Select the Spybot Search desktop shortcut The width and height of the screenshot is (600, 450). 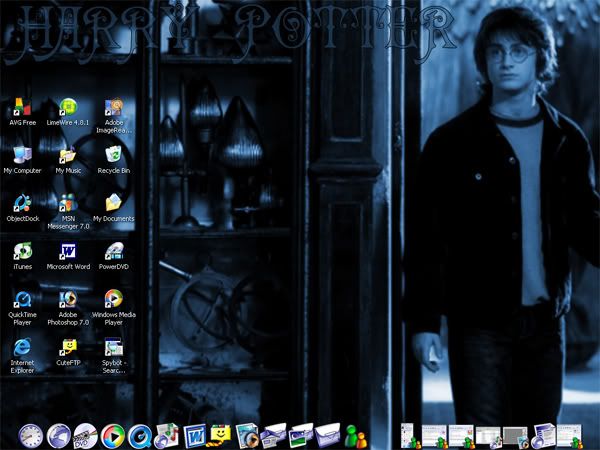[114, 355]
